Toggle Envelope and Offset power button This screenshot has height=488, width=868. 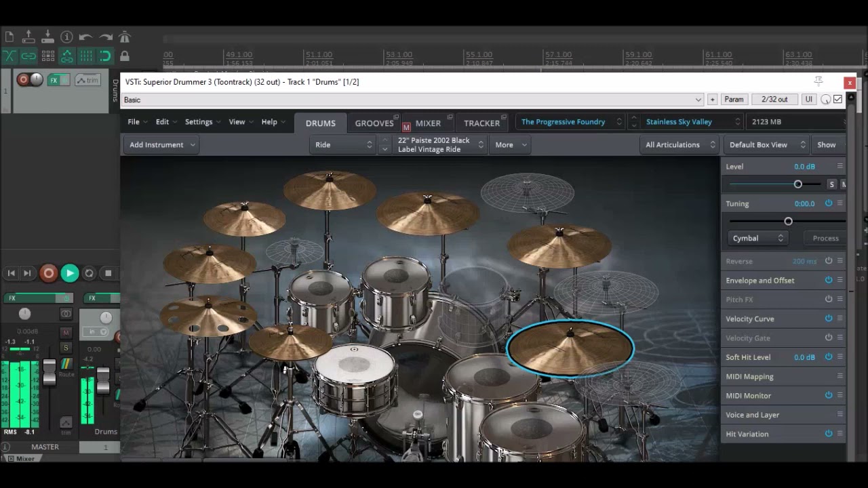(x=829, y=280)
